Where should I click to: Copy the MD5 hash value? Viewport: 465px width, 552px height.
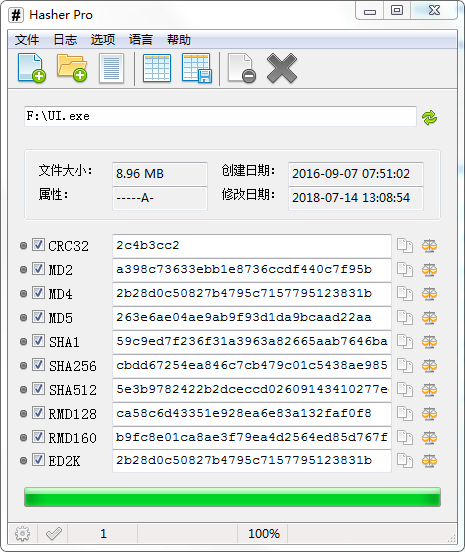[405, 318]
